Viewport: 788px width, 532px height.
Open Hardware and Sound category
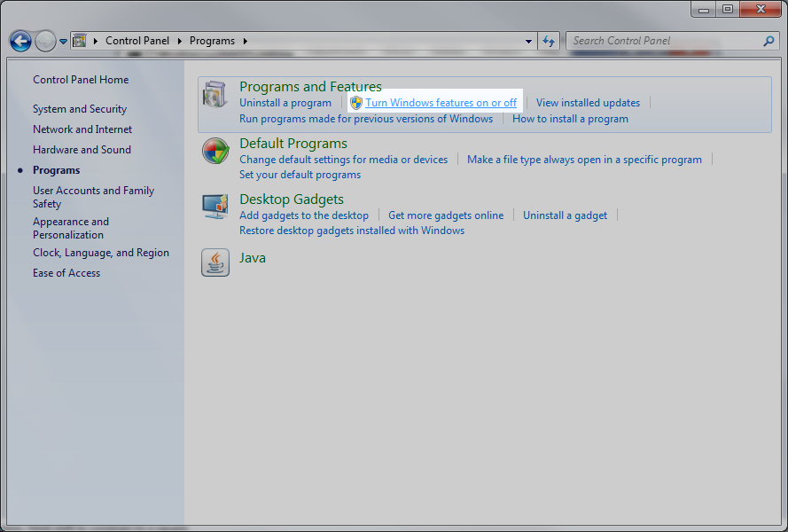(x=82, y=150)
